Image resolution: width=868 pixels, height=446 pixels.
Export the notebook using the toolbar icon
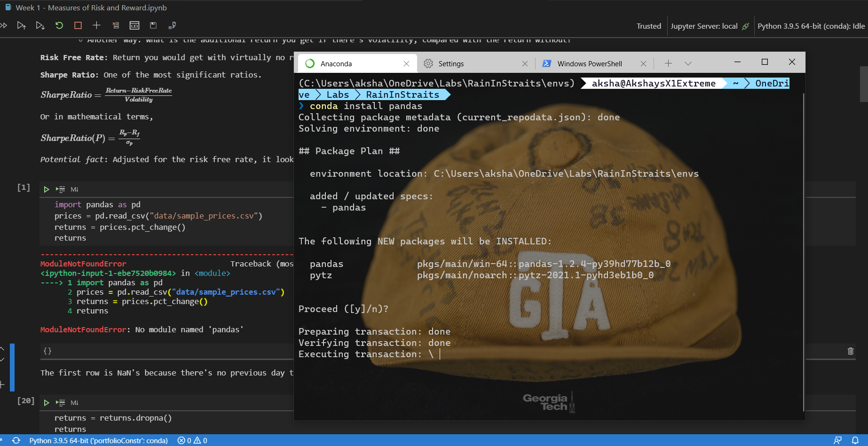click(x=172, y=25)
